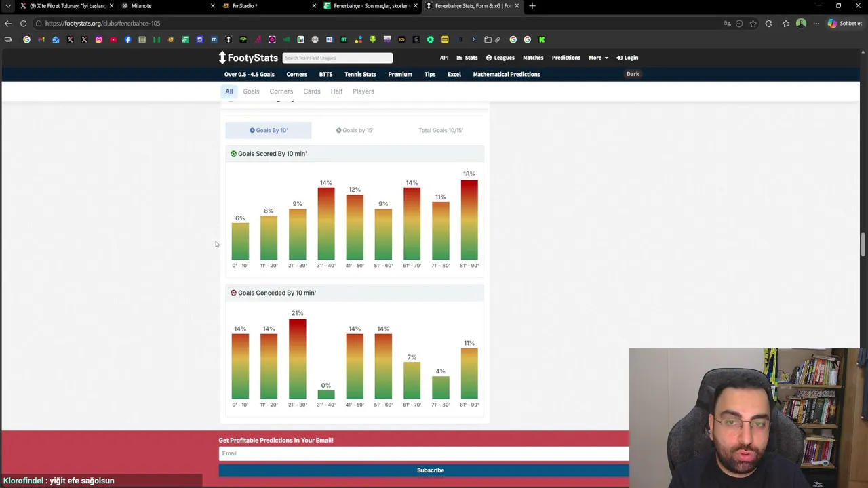Expand the More dropdown
Image resolution: width=868 pixels, height=488 pixels.
pos(598,58)
